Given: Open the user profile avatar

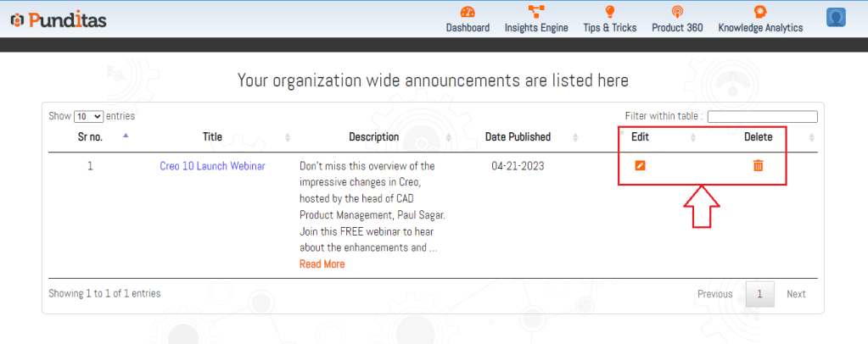Looking at the screenshot, I should [x=836, y=18].
